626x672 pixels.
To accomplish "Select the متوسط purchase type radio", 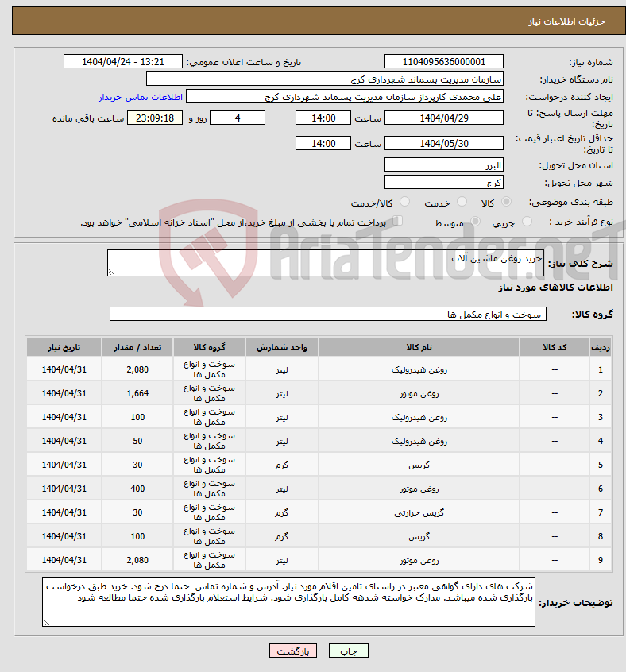I will tap(475, 221).
